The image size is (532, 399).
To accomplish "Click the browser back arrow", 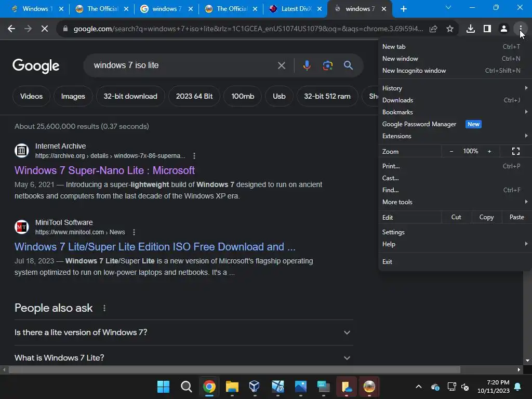I will [x=11, y=29].
